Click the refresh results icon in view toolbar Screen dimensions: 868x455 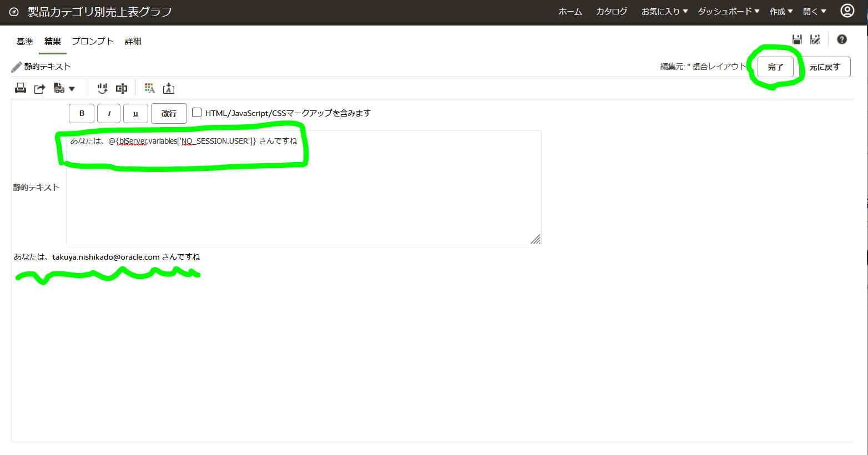point(103,88)
